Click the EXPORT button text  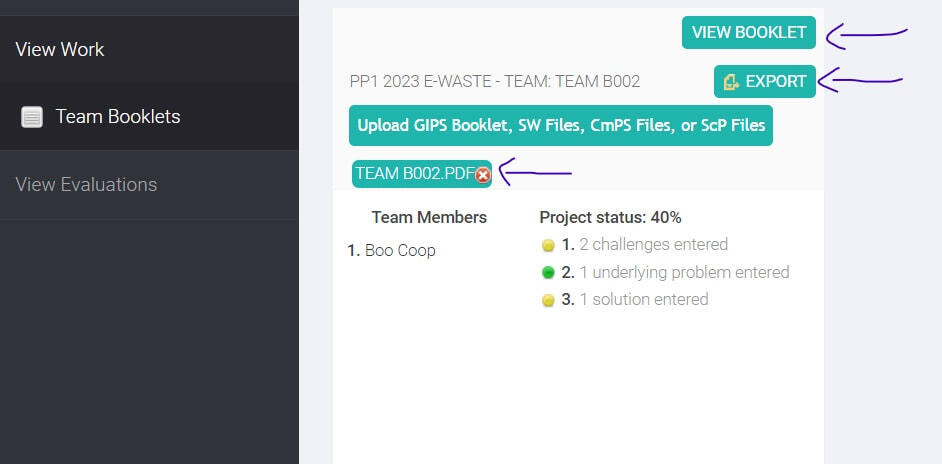pos(775,82)
